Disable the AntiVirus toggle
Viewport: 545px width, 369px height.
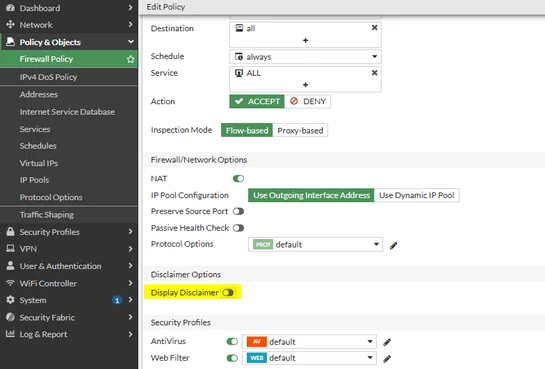click(232, 342)
